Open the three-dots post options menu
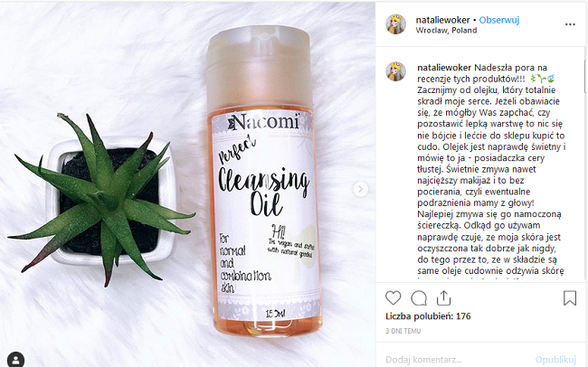This screenshot has width=588, height=367. (570, 24)
